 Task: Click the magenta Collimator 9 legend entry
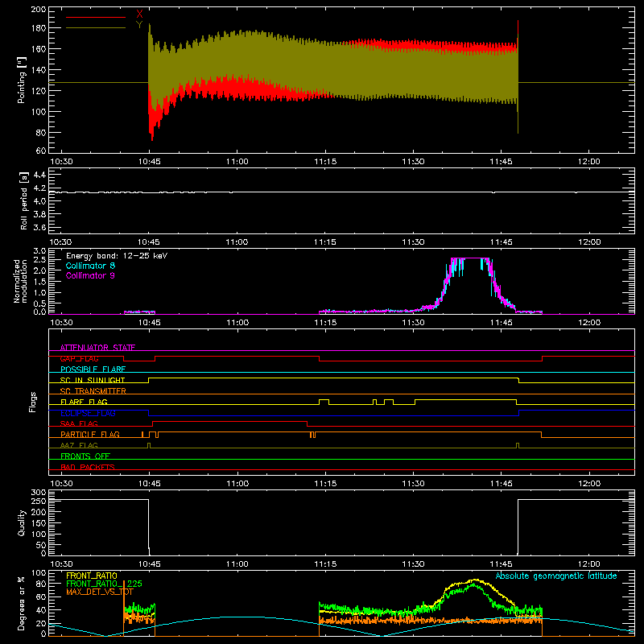coord(90,275)
